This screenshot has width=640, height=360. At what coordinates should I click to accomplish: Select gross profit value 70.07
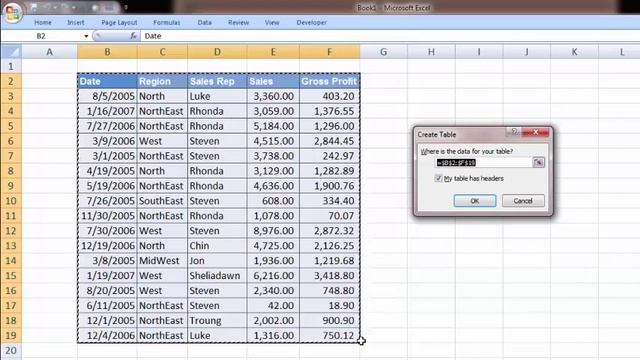(329, 216)
